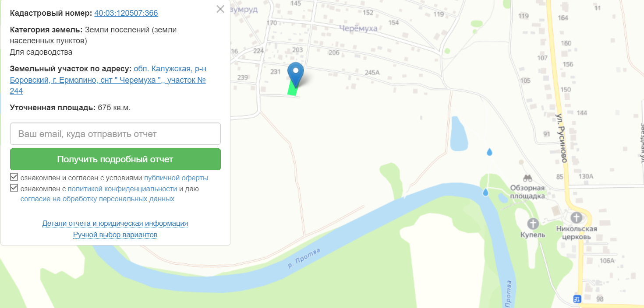Viewport: 644px width, 308px height.
Task: Open the публичной оферты link
Action: click(176, 178)
